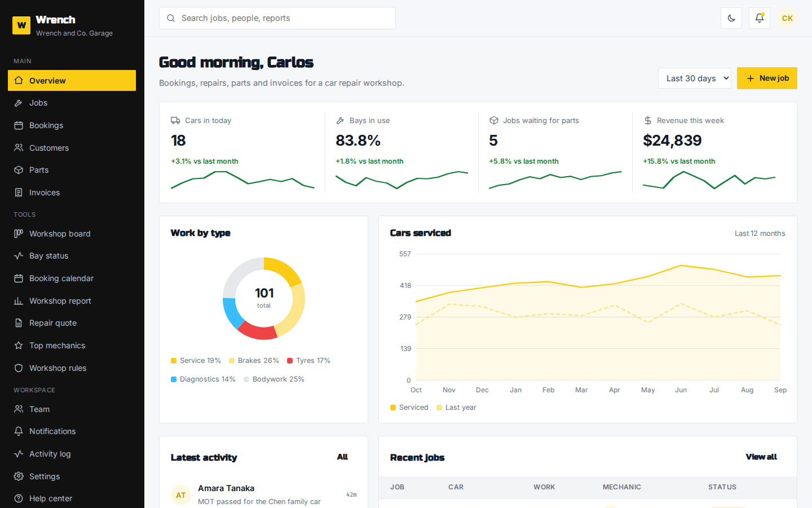This screenshot has width=812, height=508.
Task: Click the STATUS column header
Action: click(722, 487)
